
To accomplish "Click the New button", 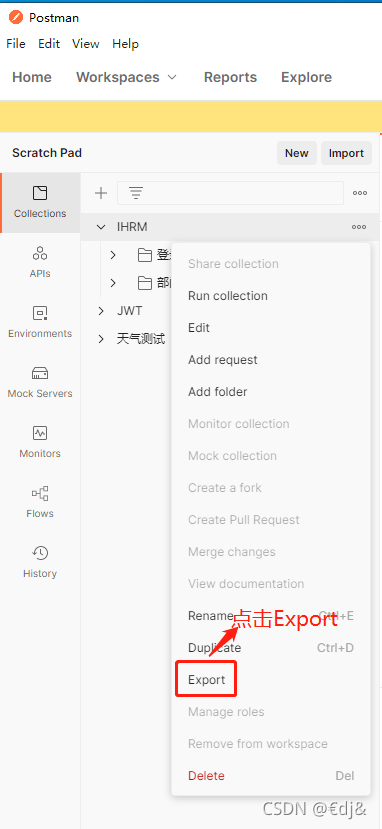I will pyautogui.click(x=296, y=153).
